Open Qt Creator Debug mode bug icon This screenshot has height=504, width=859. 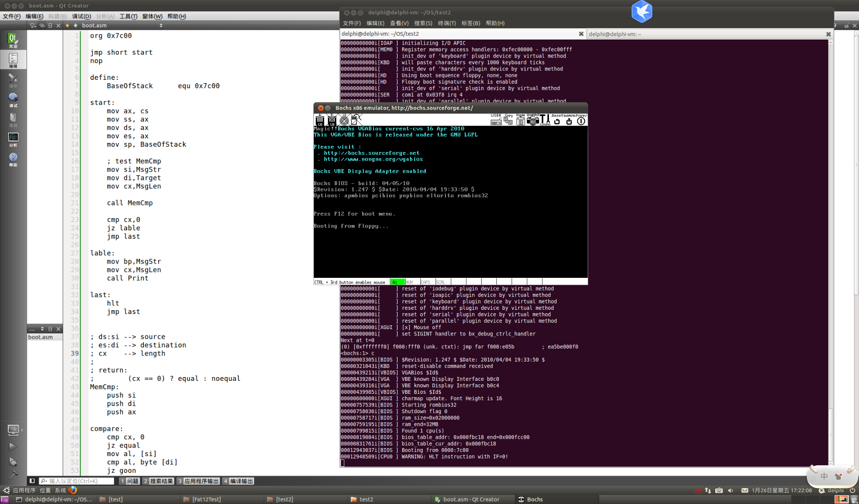13,100
